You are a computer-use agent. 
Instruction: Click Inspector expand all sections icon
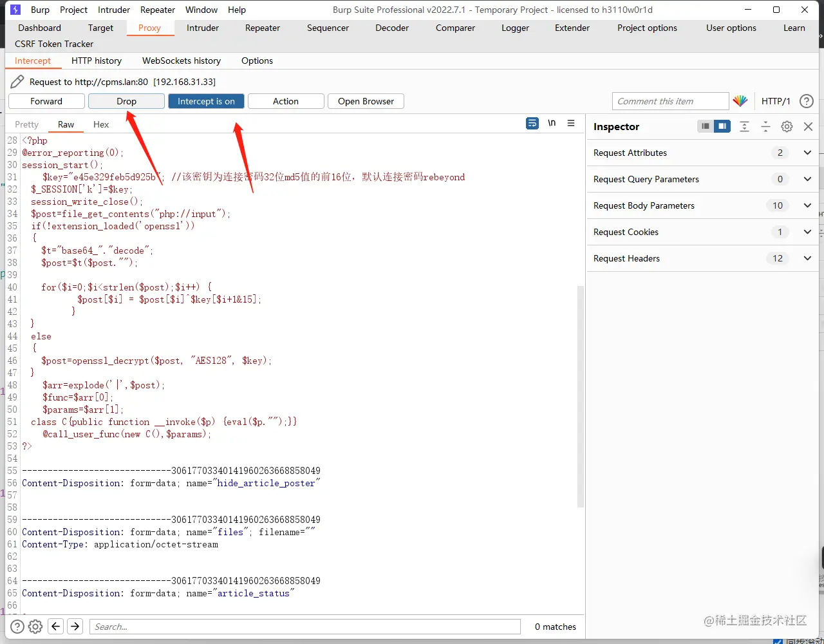(x=744, y=126)
